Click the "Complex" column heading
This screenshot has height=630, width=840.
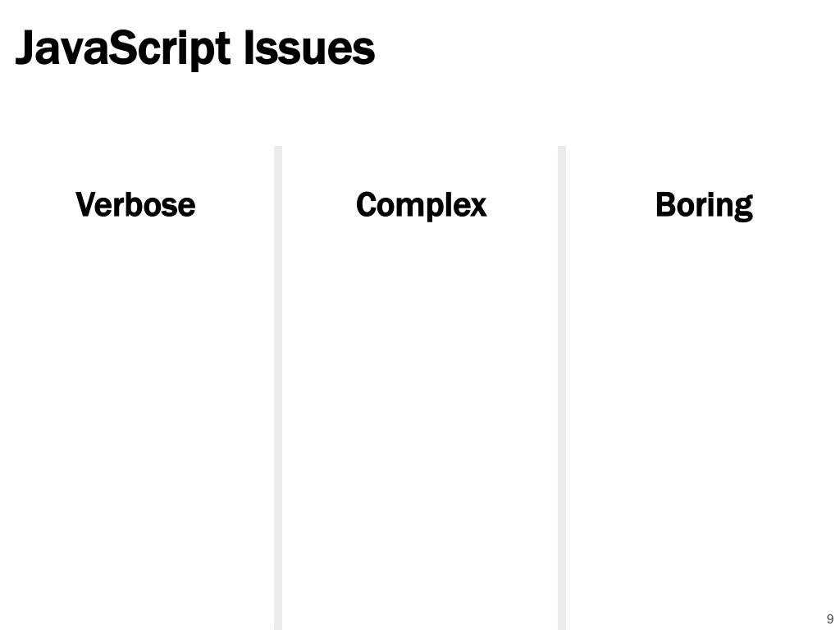point(422,206)
